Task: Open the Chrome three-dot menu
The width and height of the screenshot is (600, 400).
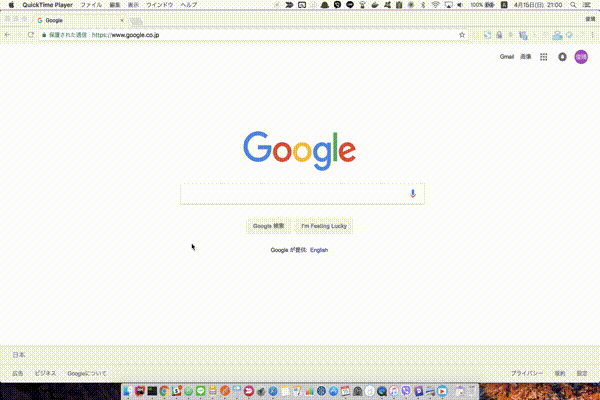Action: (x=592, y=35)
